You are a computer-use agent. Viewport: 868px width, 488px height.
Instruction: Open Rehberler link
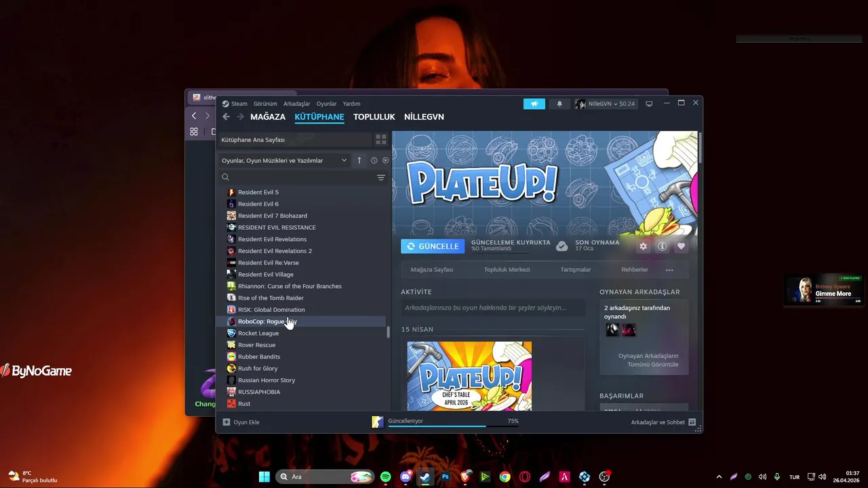click(x=635, y=270)
